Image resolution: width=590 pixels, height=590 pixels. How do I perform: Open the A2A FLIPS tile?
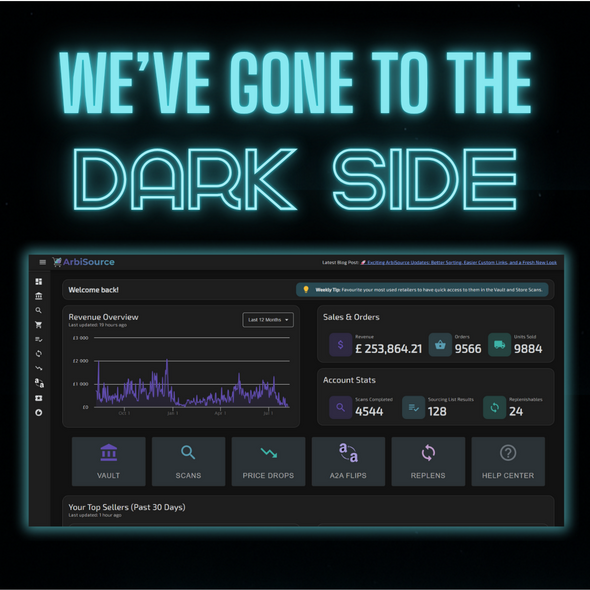click(x=348, y=461)
